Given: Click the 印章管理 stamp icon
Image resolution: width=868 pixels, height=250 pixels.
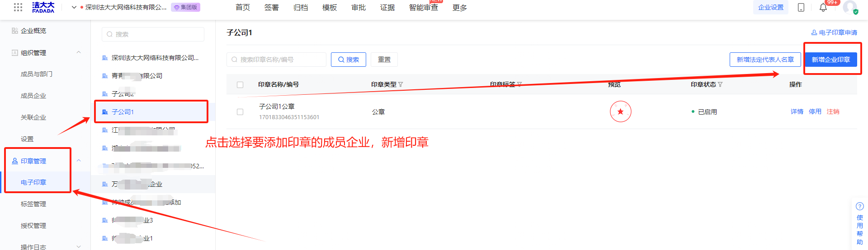Looking at the screenshot, I should pos(15,161).
